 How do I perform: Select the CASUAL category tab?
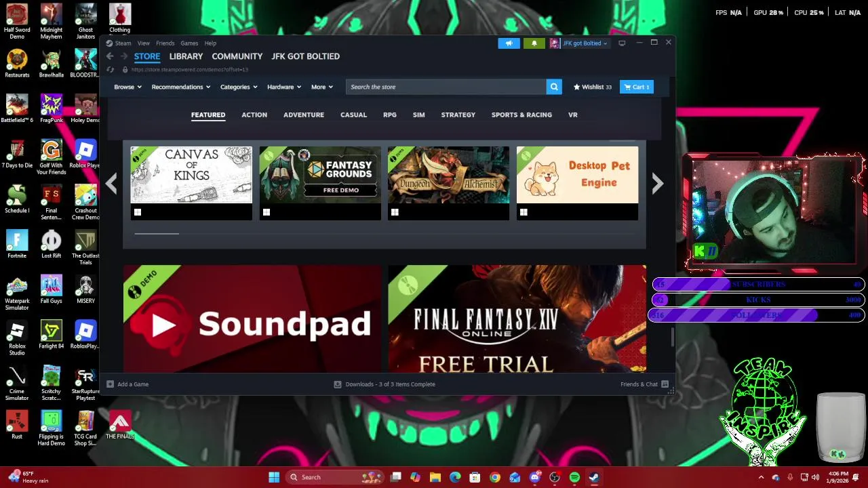click(x=353, y=115)
